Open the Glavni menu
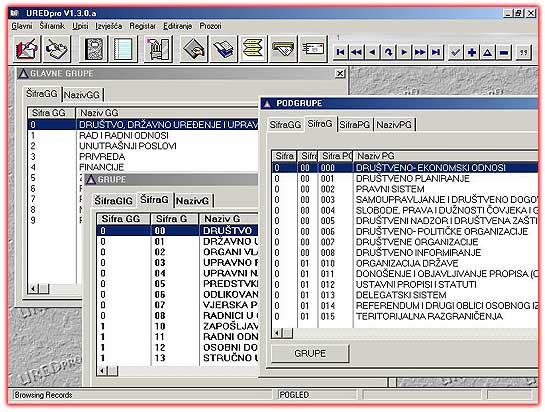545x412 pixels. pyautogui.click(x=22, y=26)
